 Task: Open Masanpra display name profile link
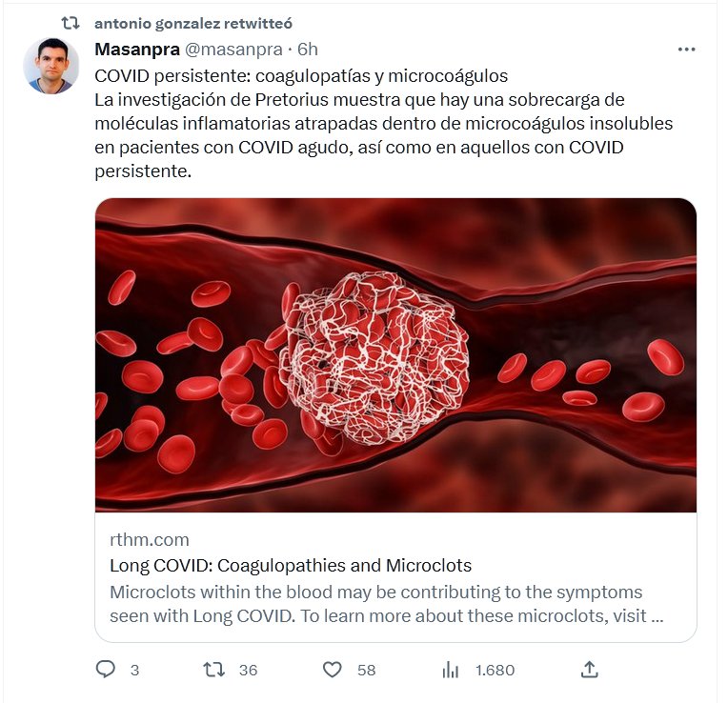tap(137, 50)
